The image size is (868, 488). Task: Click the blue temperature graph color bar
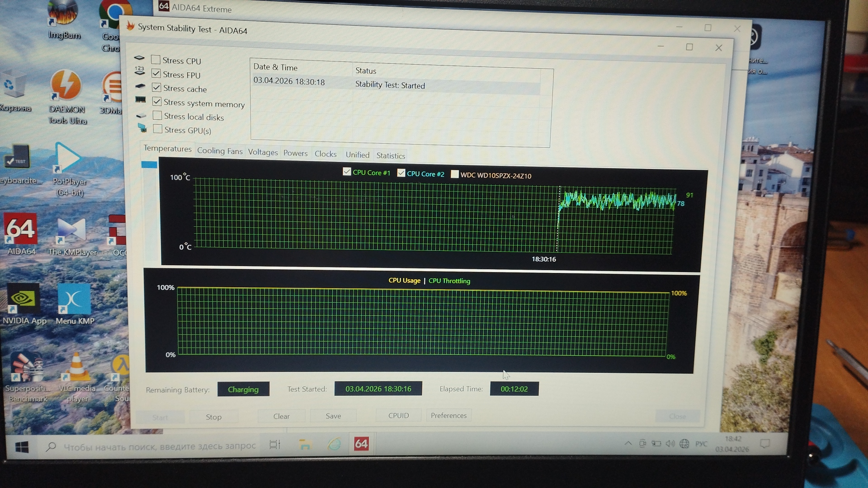[149, 165]
